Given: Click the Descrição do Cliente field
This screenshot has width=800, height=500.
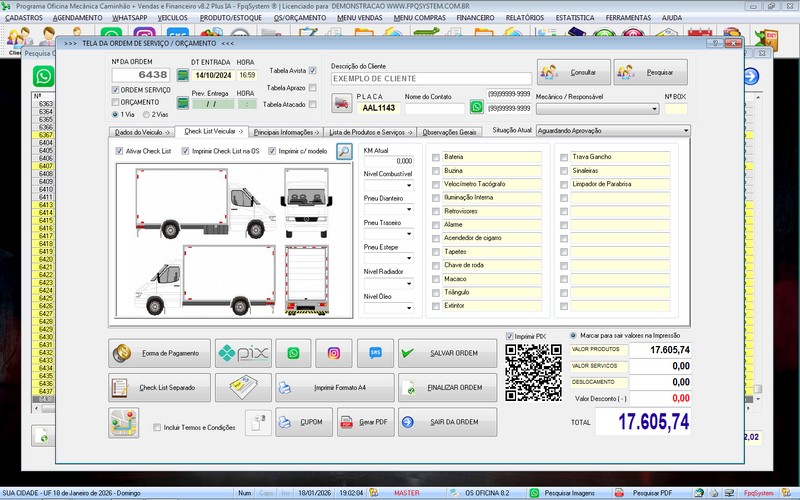Looking at the screenshot, I should (x=428, y=78).
